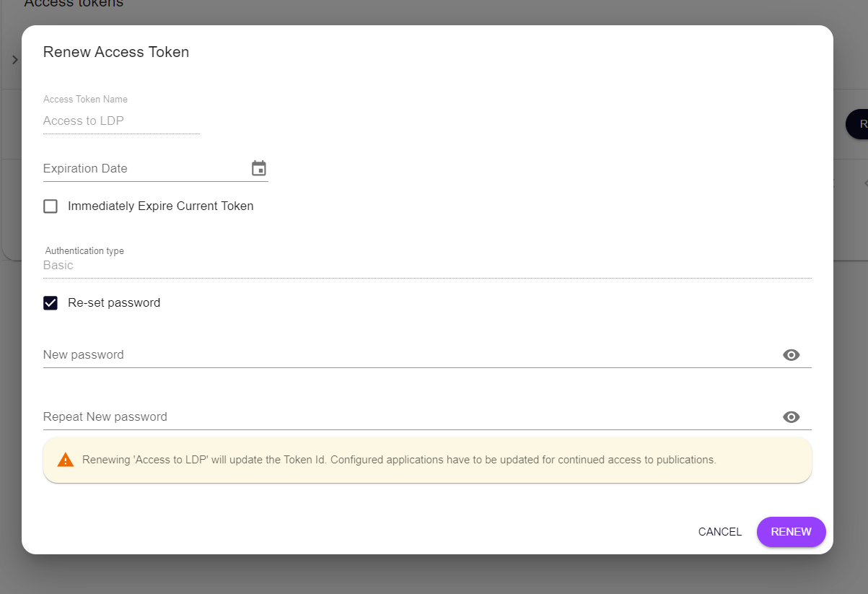Screen dimensions: 868x594
Task: Focus the New password field
Action: pyautogui.click(x=404, y=355)
